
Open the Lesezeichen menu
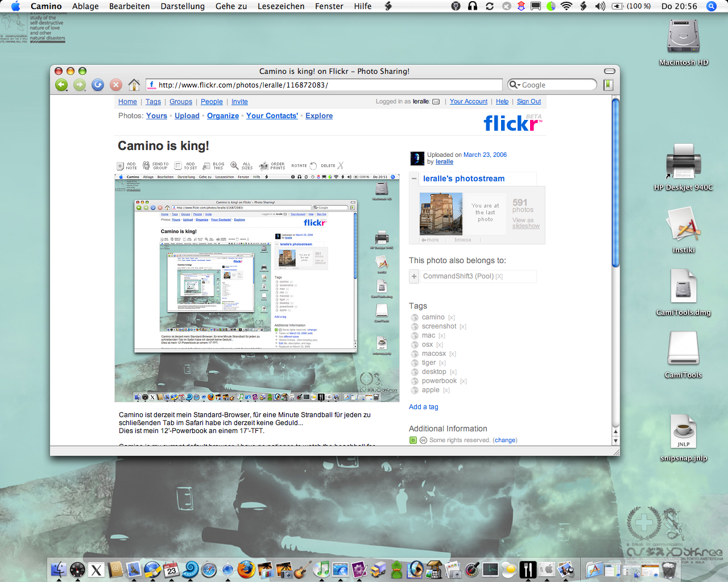point(281,6)
